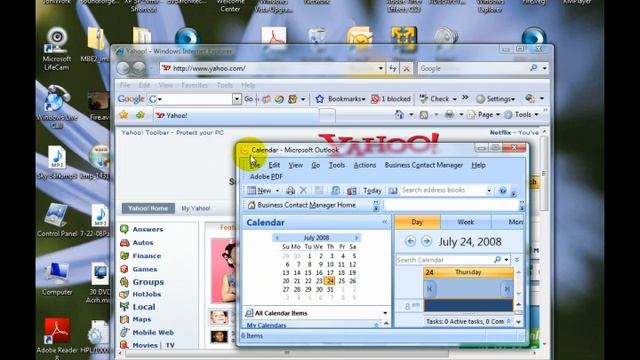
Task: Open Adobe Reader desktop icon
Action: 57,337
